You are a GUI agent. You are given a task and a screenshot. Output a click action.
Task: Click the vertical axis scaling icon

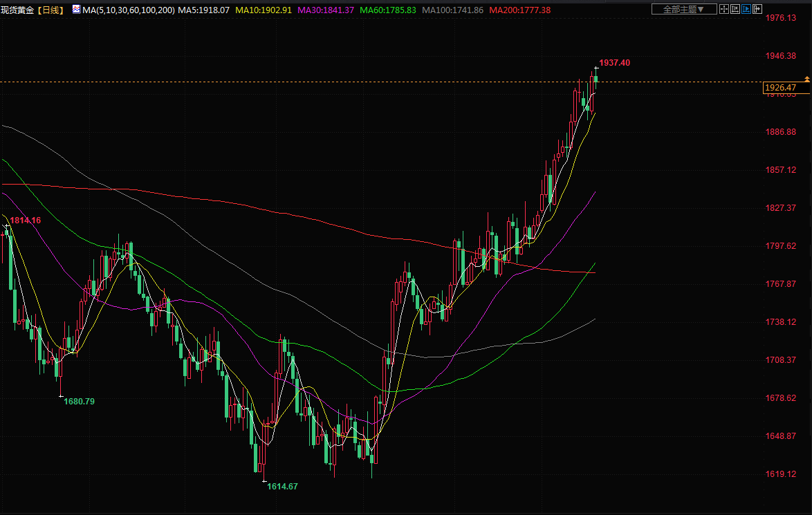click(735, 9)
